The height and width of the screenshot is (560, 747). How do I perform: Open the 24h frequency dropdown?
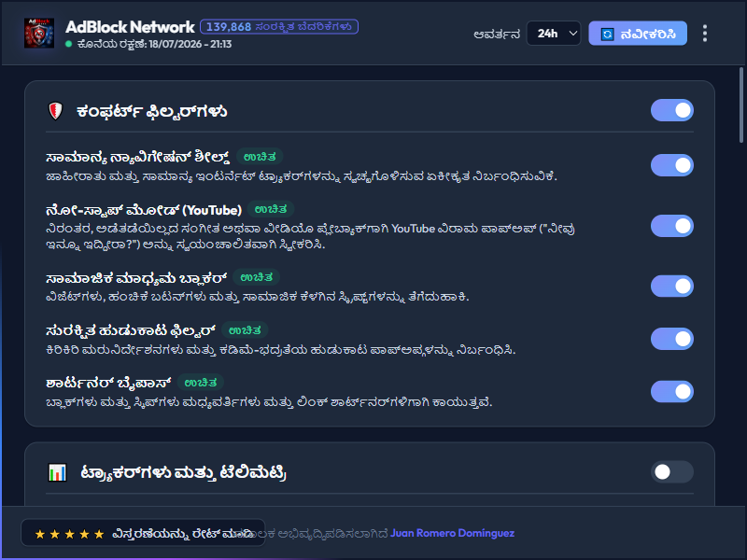tap(554, 34)
